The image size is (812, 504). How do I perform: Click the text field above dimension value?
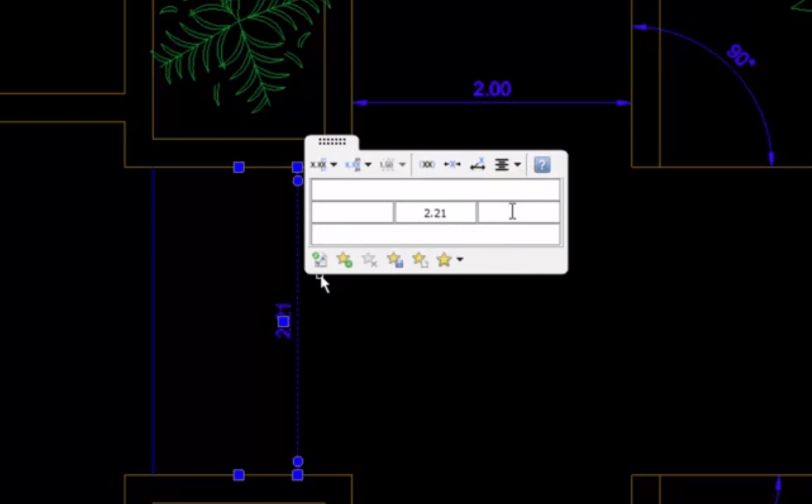tap(435, 190)
